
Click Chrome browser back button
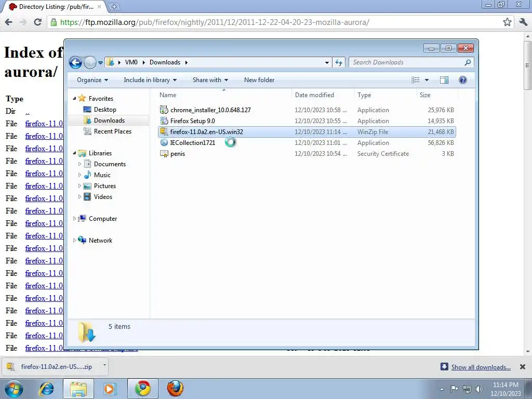click(9, 22)
